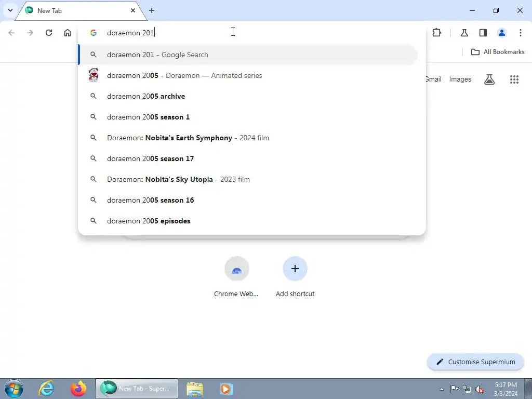The image size is (532, 399).
Task: Open the profile avatar icon
Action: coord(502,33)
